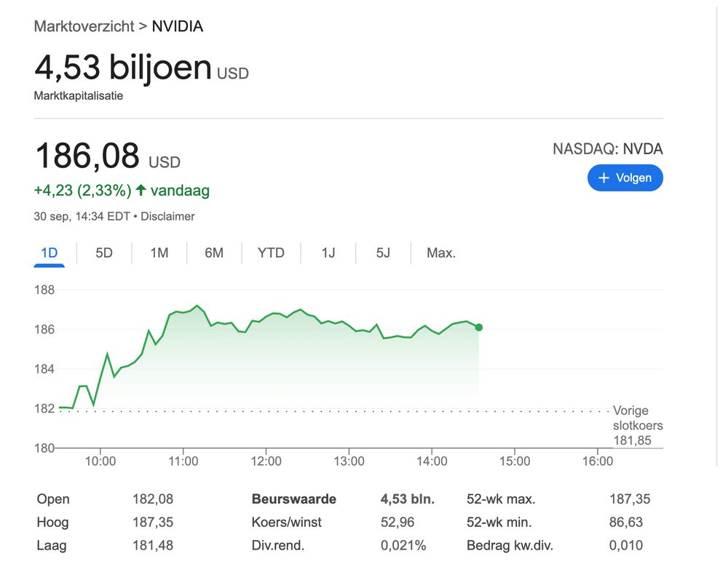Switch to the 5D chart range
The width and height of the screenshot is (728, 567).
point(104,253)
